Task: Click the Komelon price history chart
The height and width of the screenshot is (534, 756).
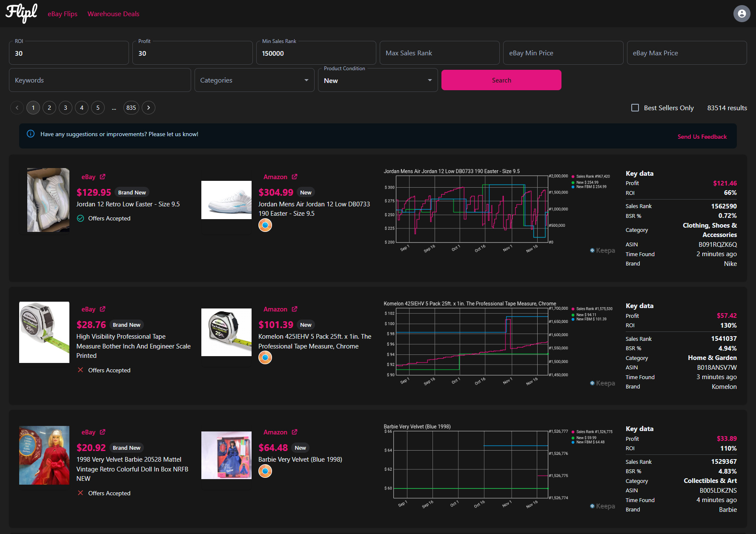Action: (500, 344)
